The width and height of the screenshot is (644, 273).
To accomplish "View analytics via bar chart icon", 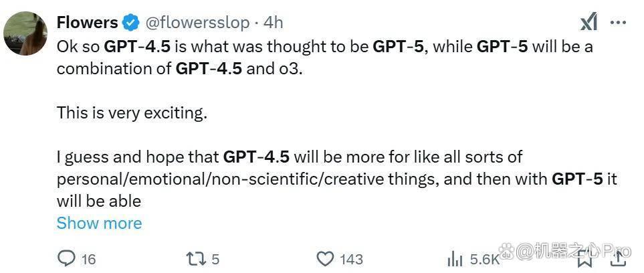I will pos(455,260).
